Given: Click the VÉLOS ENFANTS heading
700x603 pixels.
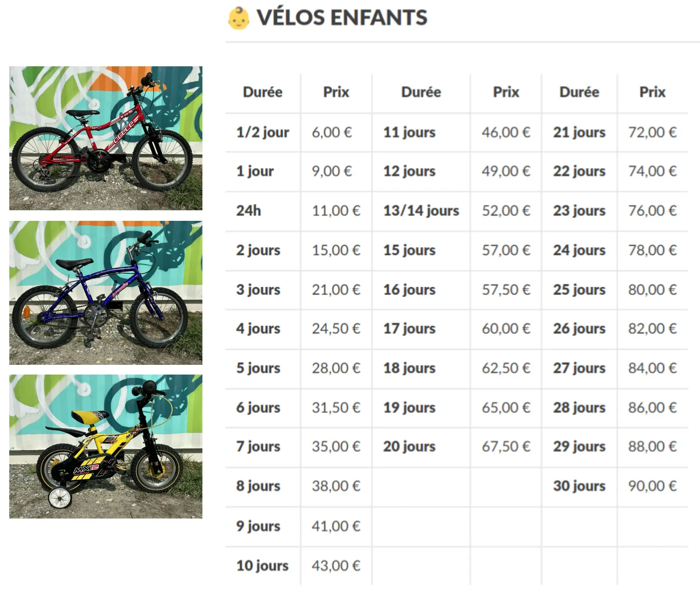Looking at the screenshot, I should (342, 18).
